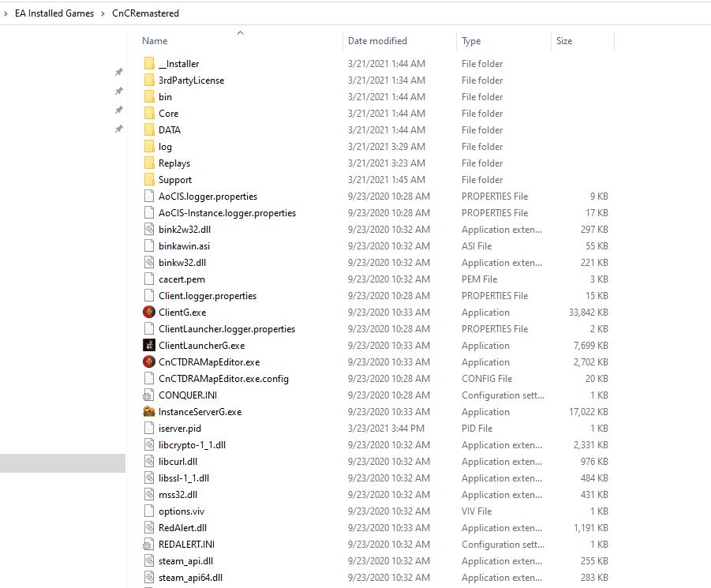Select the highlighted navigation pane item

pyautogui.click(x=62, y=463)
